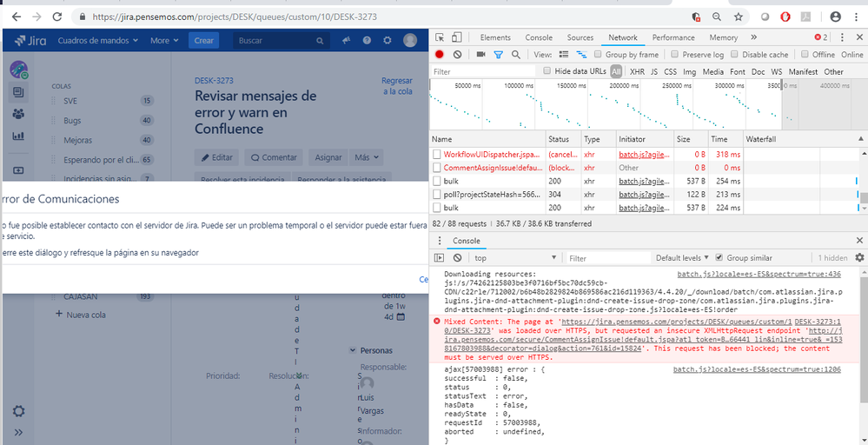
Task: Click Regresar a la cola link
Action: tap(397, 86)
